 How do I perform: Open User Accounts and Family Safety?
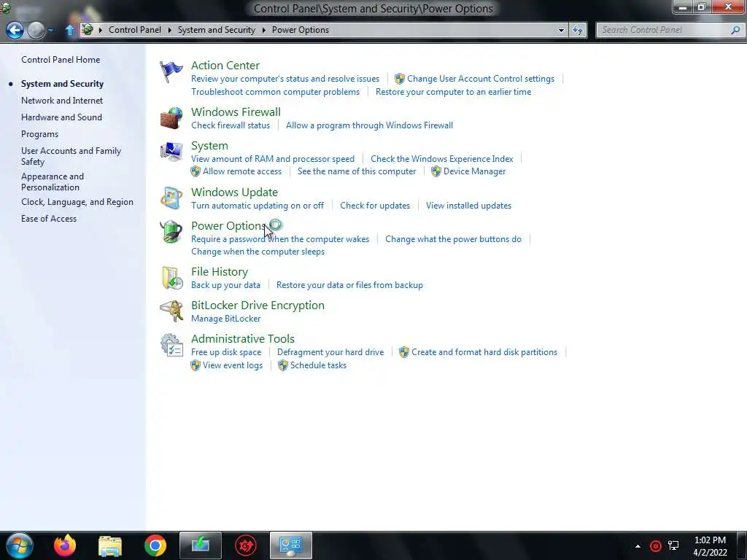[x=71, y=156]
